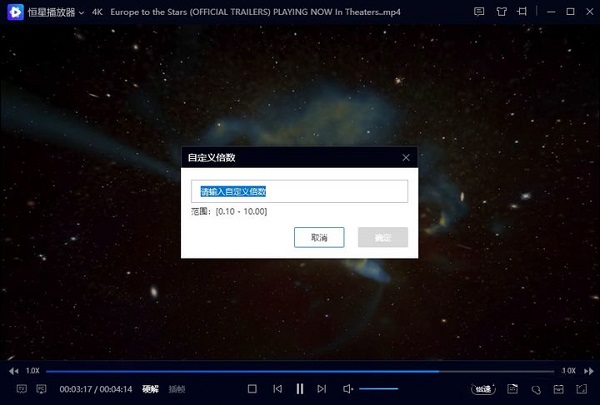Screen dimensions: 600x405
Task: Skip to the previous video
Action: click(277, 388)
